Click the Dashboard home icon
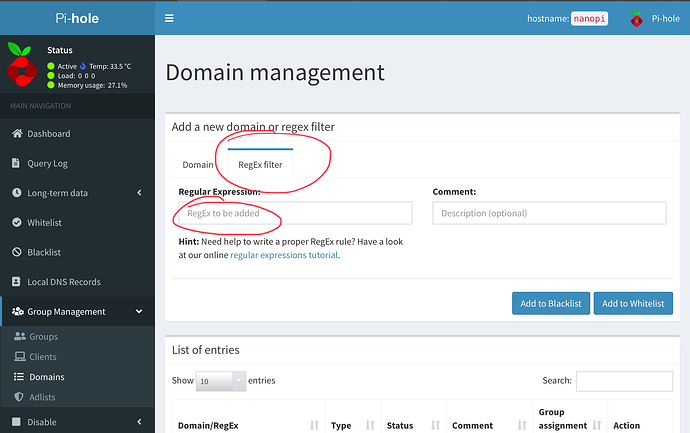 (x=17, y=133)
